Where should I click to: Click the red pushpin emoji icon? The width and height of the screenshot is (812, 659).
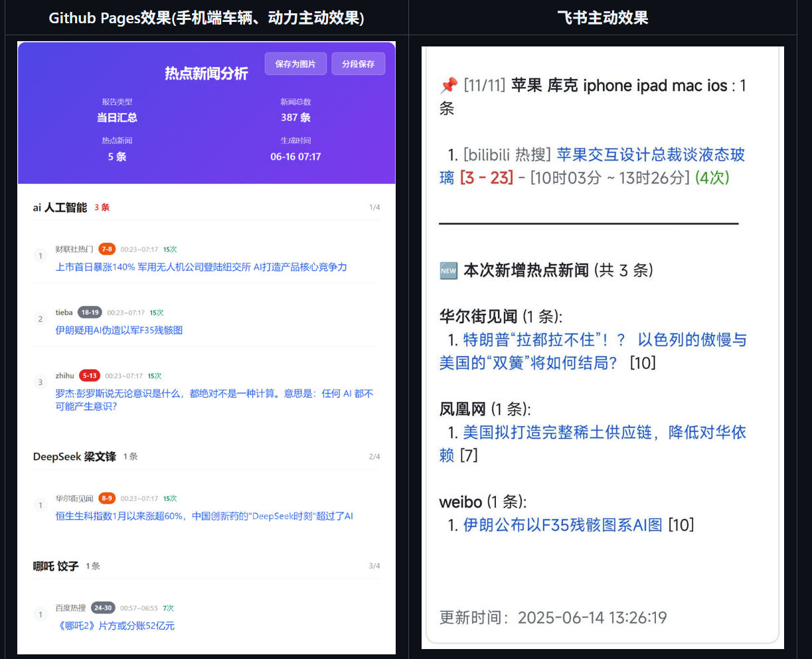[x=449, y=86]
